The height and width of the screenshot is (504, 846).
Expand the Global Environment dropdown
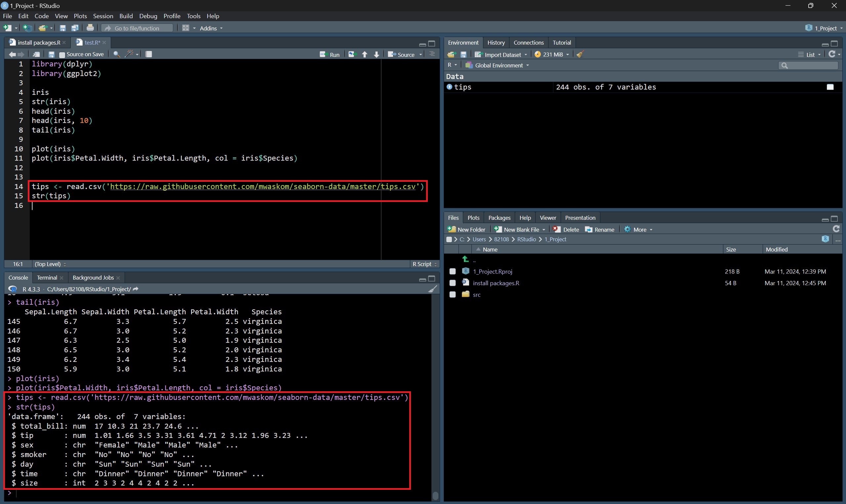tap(499, 65)
